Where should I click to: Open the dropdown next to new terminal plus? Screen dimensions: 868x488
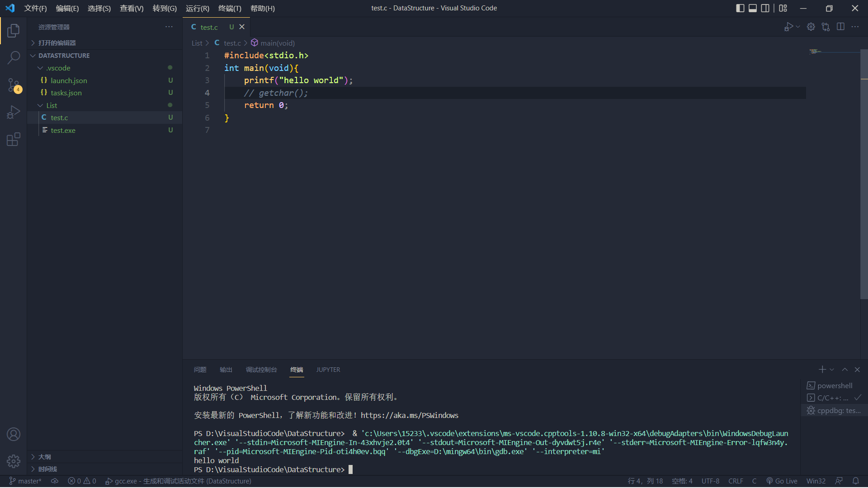pos(832,370)
